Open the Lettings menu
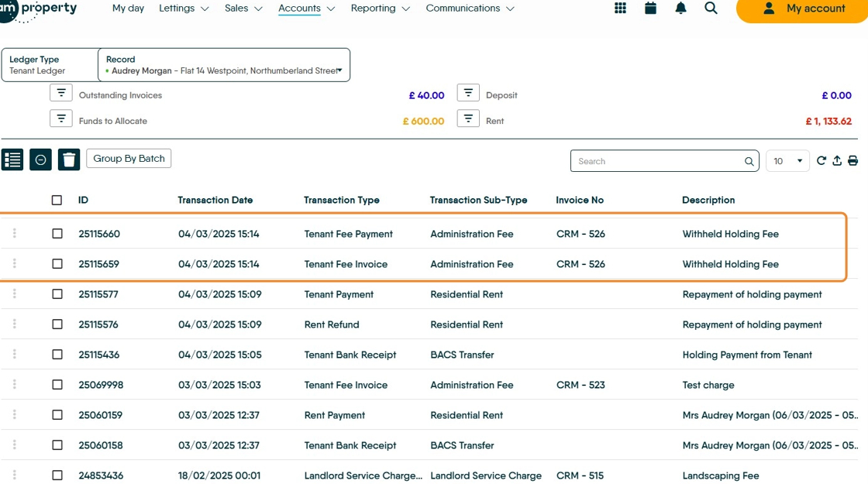 point(184,9)
